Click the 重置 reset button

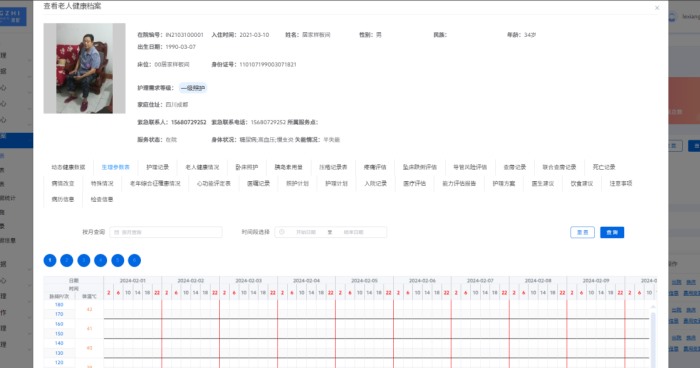coord(583,232)
